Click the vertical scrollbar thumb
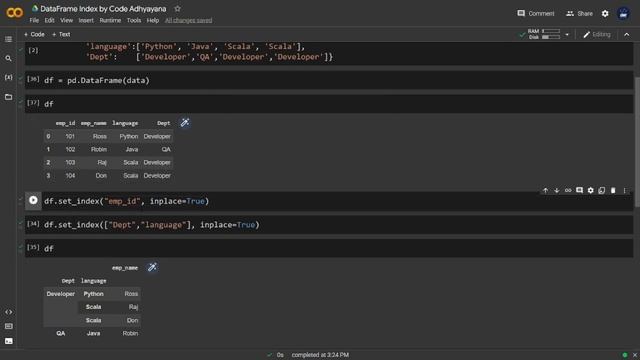Viewport: 640px width, 360px height. click(637, 142)
